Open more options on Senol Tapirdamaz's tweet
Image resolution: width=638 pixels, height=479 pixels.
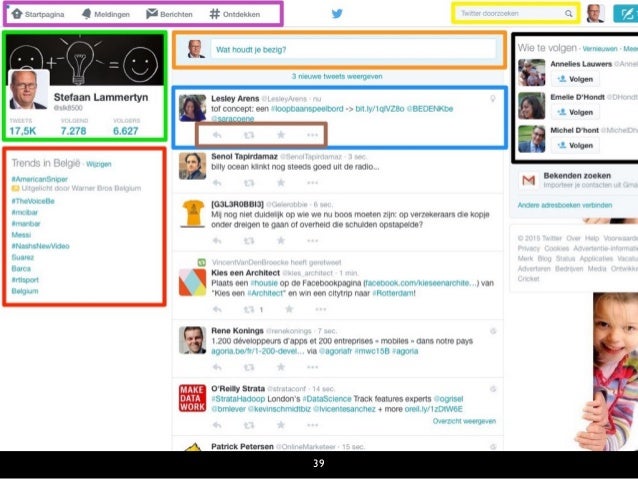pyautogui.click(x=312, y=183)
